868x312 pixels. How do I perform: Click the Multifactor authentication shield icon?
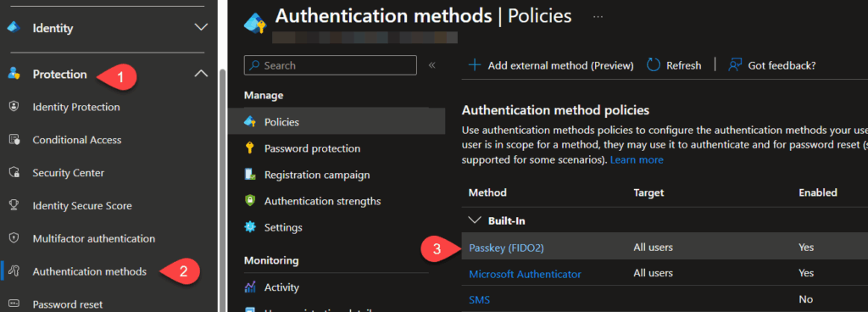point(14,238)
